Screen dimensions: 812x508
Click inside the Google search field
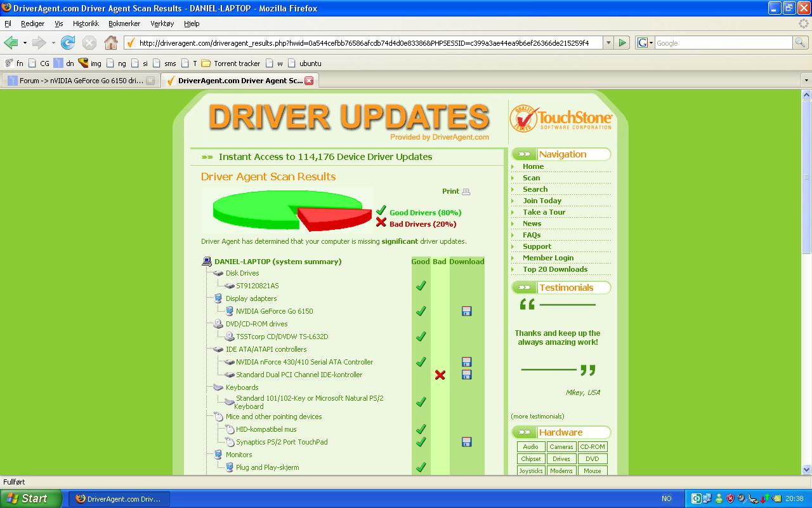pos(723,43)
